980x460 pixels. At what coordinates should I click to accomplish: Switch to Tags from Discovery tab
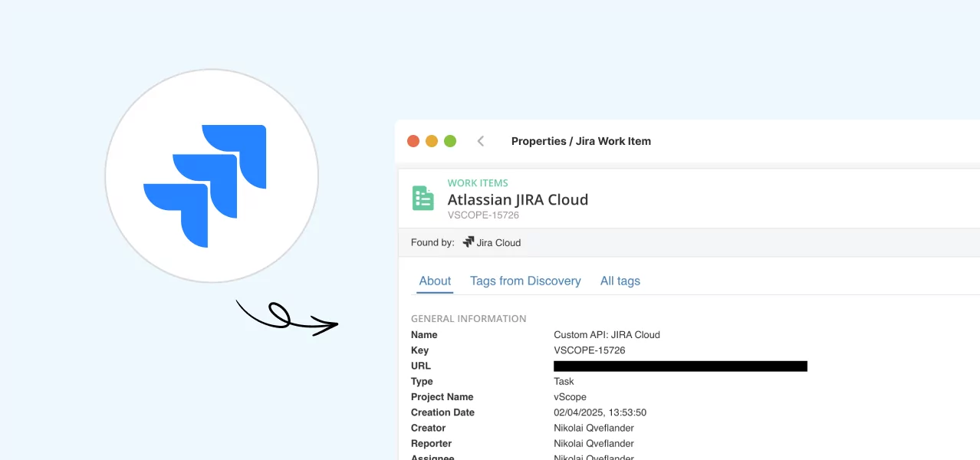click(x=525, y=281)
